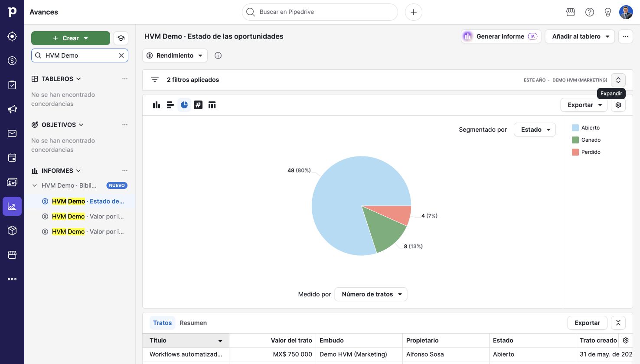The image size is (640, 364).
Task: Select pie chart view
Action: point(184,105)
